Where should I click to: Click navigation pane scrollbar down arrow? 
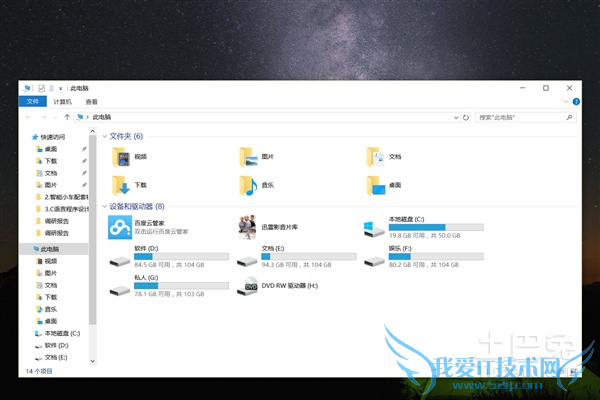click(x=92, y=361)
